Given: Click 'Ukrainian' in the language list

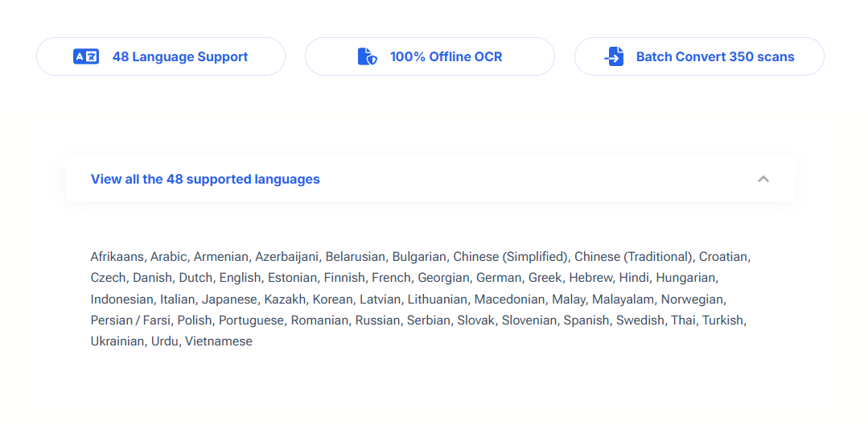Looking at the screenshot, I should click(x=118, y=341).
